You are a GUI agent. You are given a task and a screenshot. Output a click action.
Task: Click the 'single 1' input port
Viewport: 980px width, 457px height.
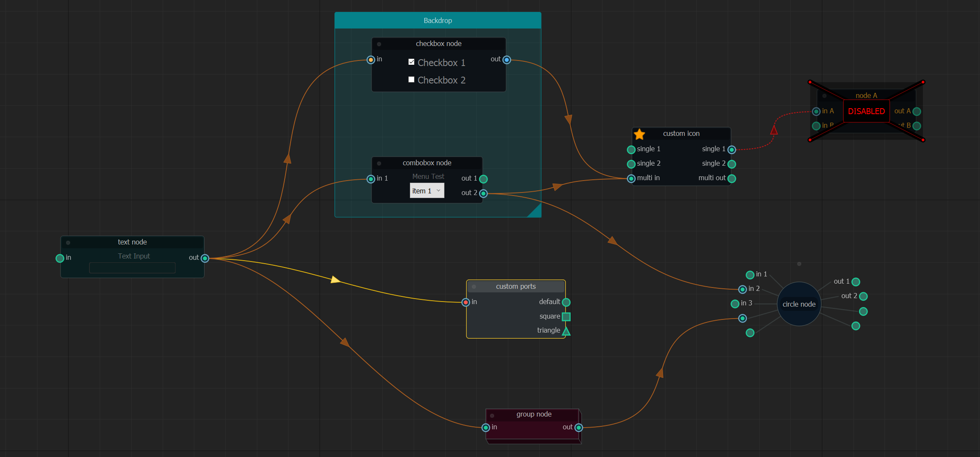coord(631,150)
